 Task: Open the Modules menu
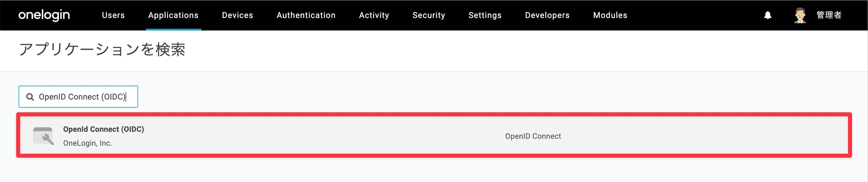pos(610,15)
